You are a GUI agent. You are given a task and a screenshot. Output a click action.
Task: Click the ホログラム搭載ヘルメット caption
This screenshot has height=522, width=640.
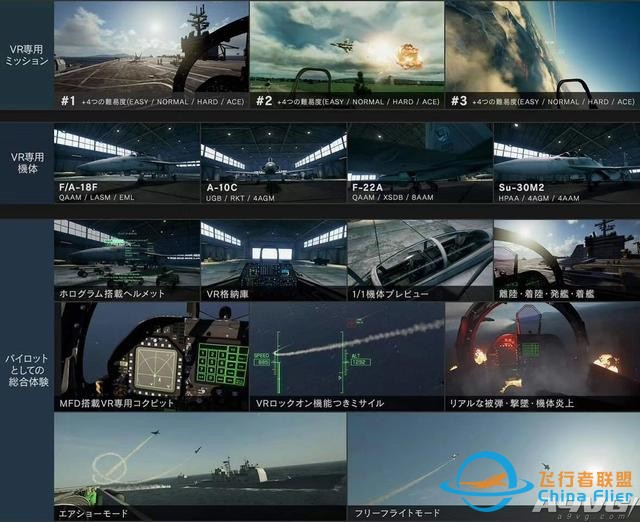[x=112, y=294]
